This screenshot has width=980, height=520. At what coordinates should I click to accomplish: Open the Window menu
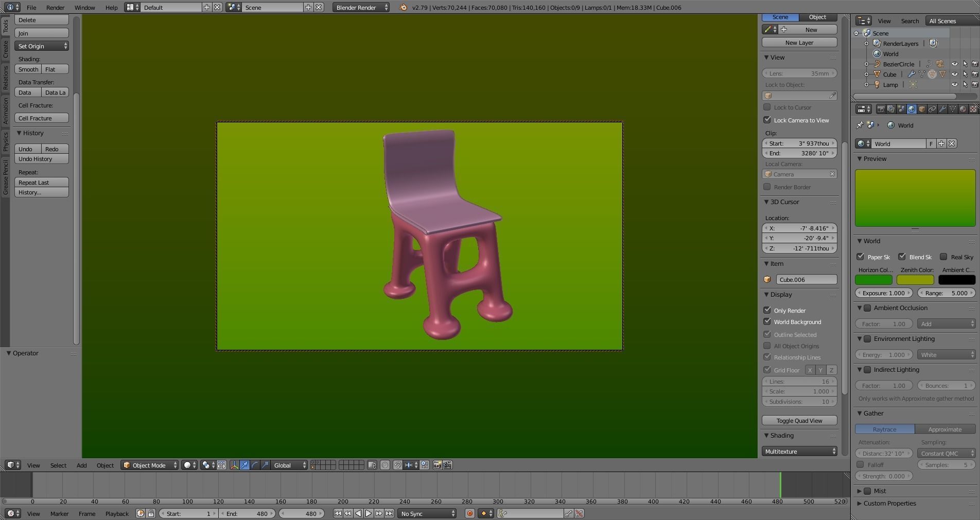click(84, 7)
